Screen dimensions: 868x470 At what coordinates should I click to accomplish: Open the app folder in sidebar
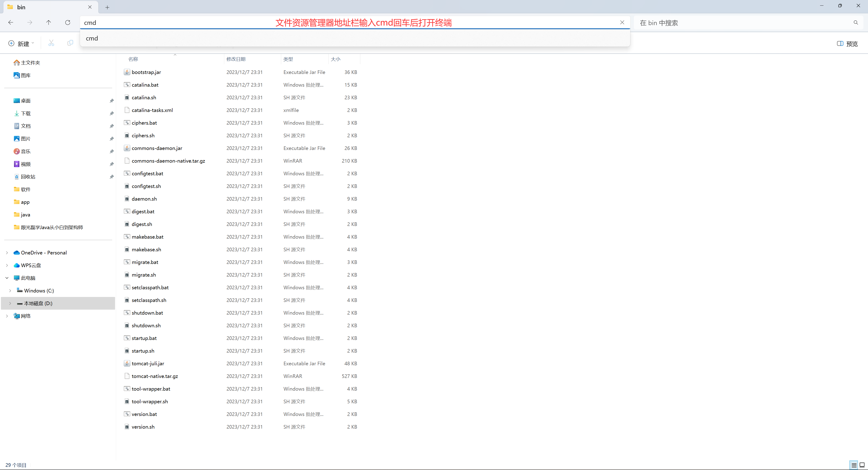[x=21, y=202]
